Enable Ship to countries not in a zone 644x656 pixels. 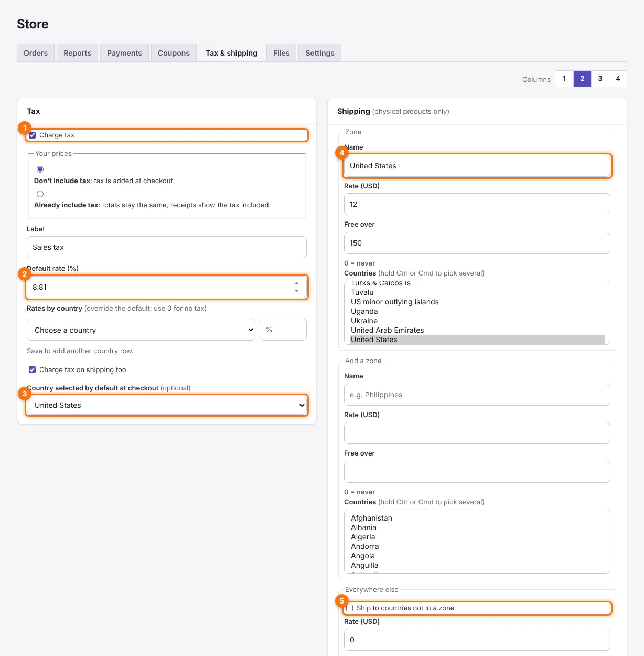click(350, 608)
